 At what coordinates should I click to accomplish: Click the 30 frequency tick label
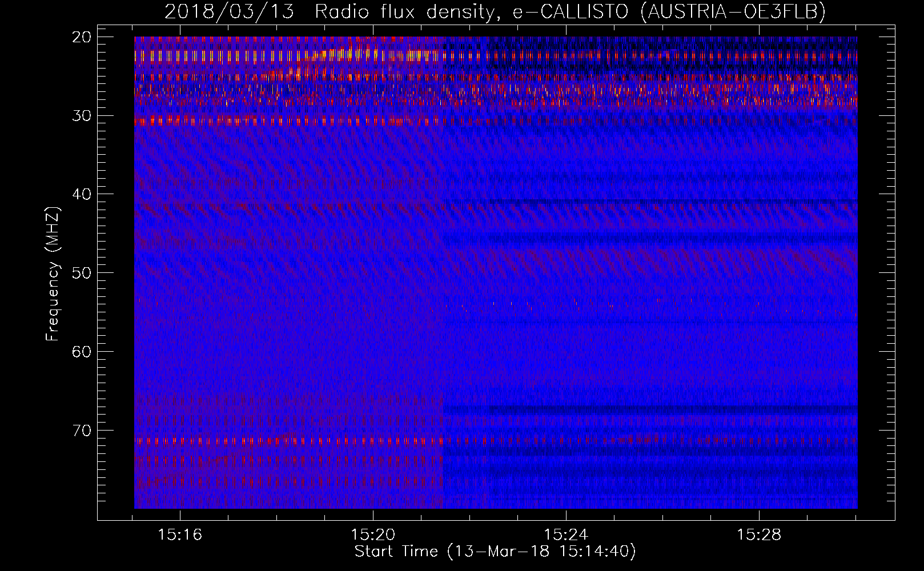82,116
